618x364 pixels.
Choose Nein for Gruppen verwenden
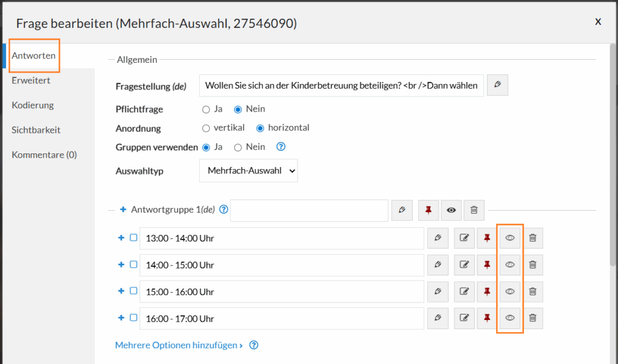pyautogui.click(x=238, y=147)
